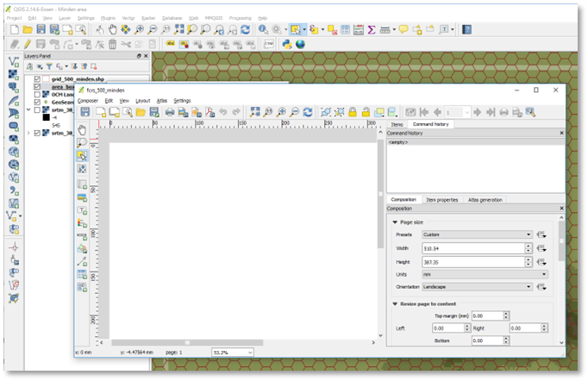588x381 pixels.
Task: Click the composer Print icon
Action: (170, 112)
